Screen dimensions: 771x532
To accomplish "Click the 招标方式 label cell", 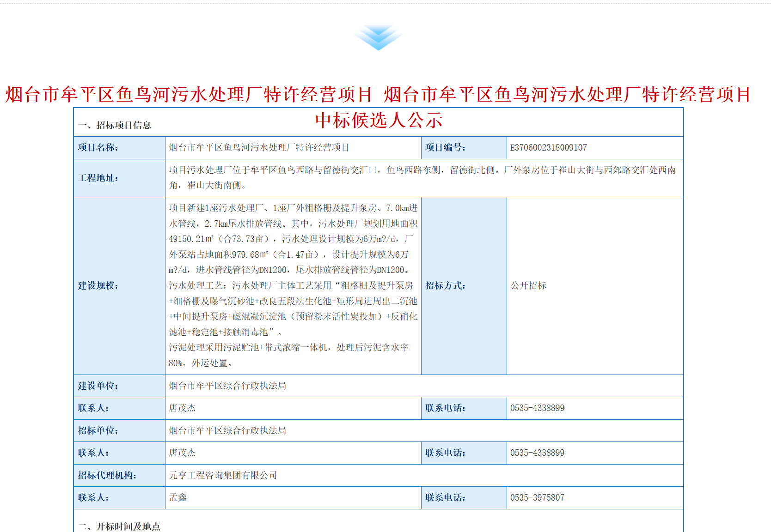I will coord(464,286).
